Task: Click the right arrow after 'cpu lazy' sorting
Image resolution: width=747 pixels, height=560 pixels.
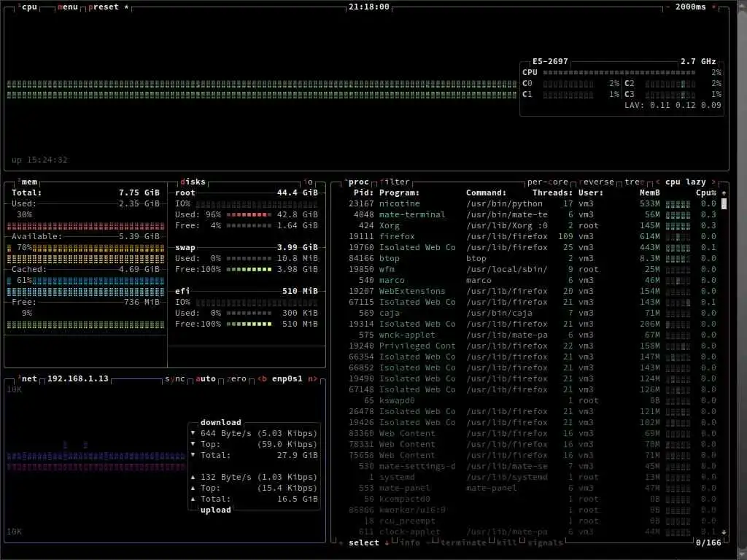Action: [713, 182]
